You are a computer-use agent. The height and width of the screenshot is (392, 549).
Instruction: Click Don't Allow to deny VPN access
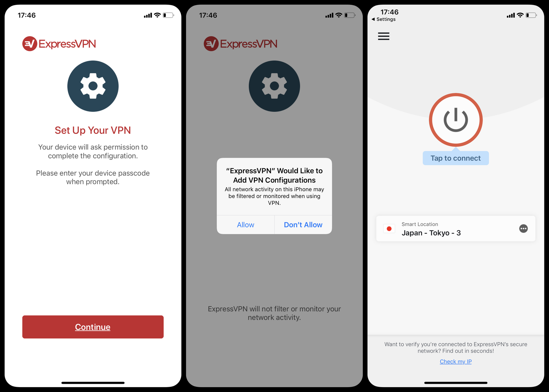pyautogui.click(x=303, y=225)
